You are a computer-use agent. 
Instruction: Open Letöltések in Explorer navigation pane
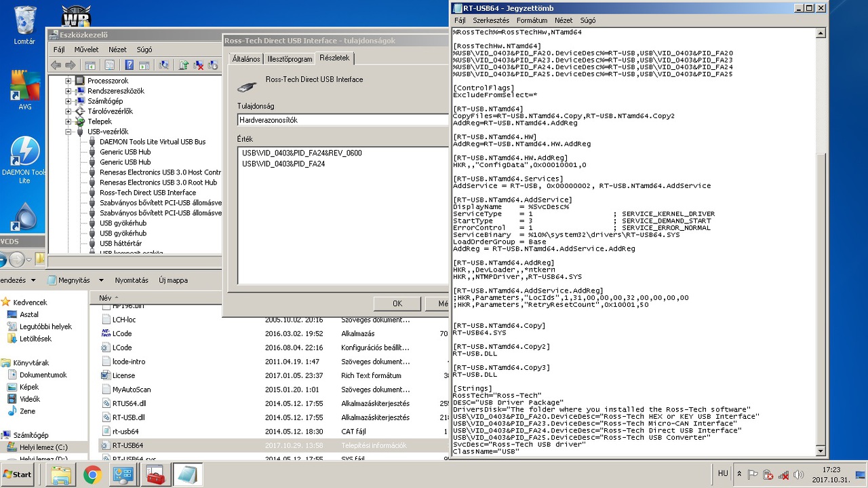(x=35, y=339)
